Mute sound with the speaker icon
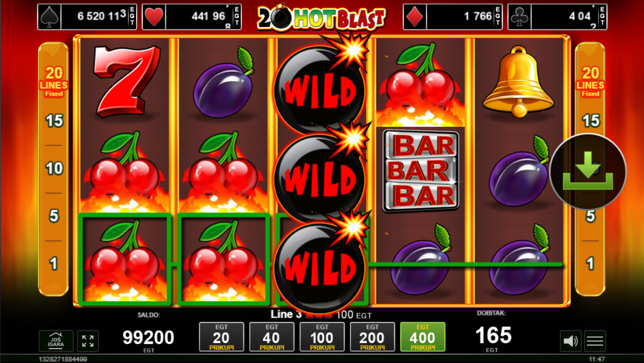 (x=571, y=341)
